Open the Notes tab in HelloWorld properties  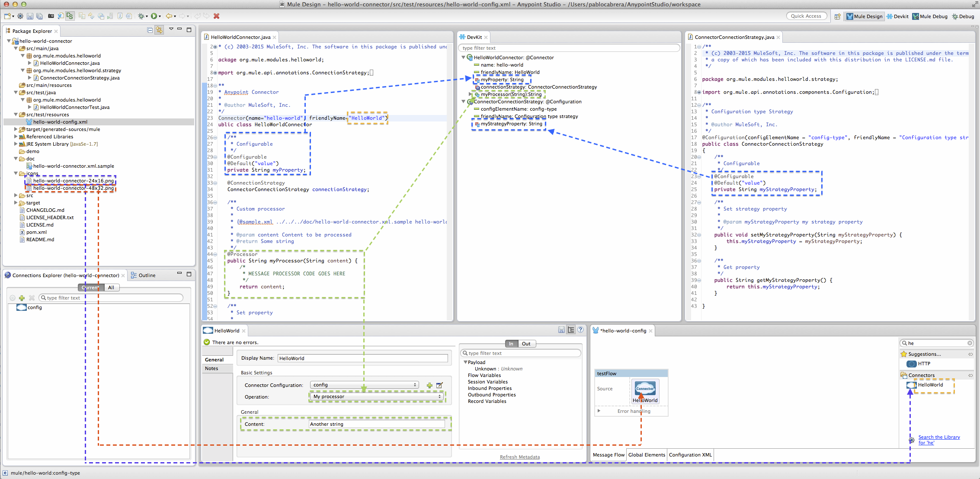[211, 368]
